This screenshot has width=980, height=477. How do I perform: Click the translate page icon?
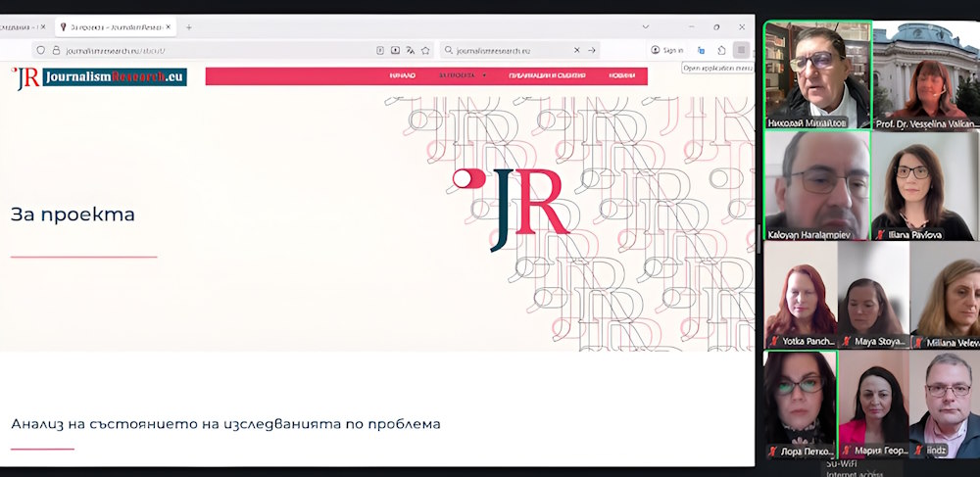[411, 50]
